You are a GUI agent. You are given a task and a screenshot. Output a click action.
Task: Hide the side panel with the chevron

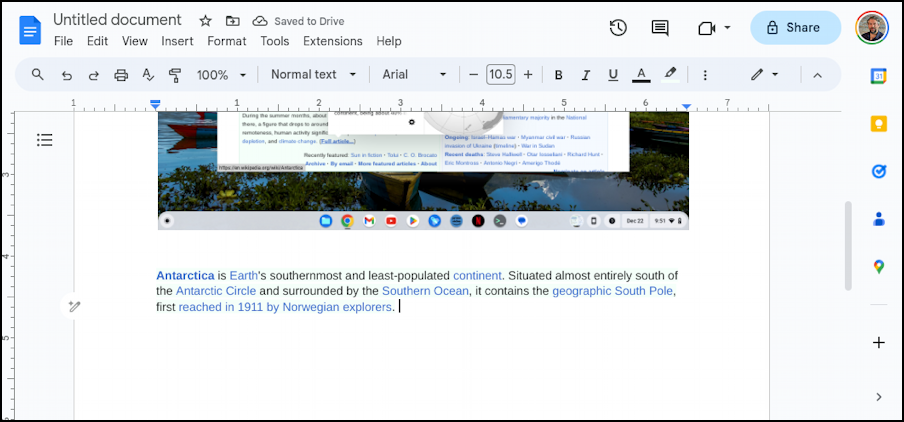[879, 397]
